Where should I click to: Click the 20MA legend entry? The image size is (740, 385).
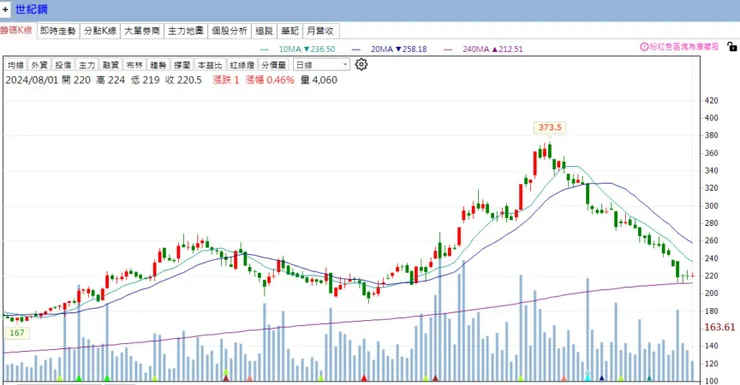[x=389, y=49]
